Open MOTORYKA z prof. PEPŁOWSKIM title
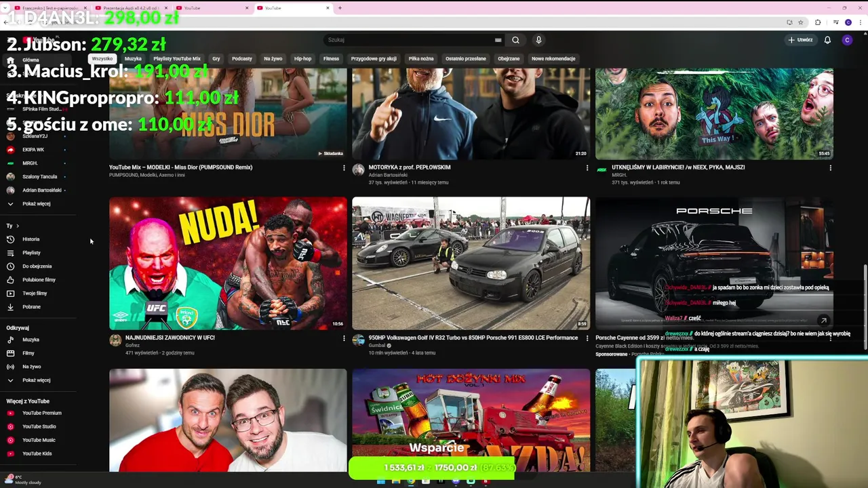This screenshot has width=868, height=488. [410, 167]
